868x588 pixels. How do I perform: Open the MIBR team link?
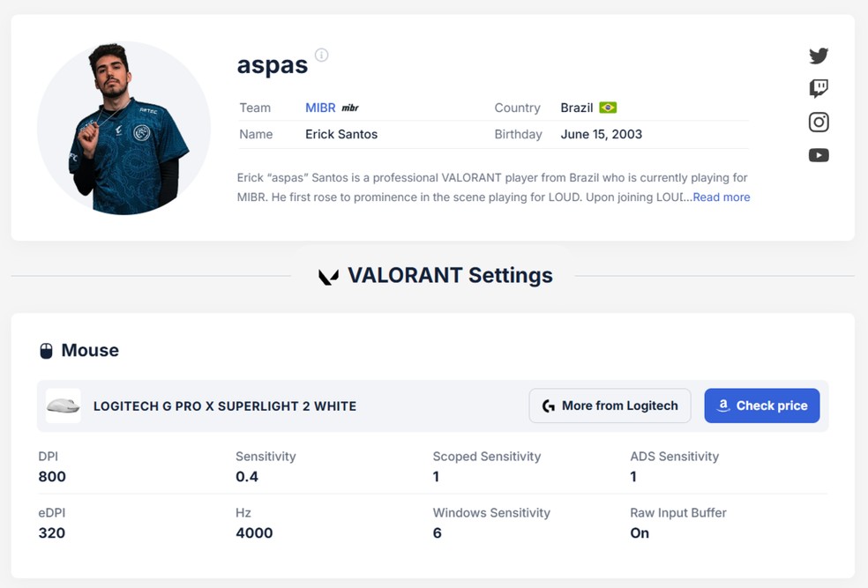pos(320,108)
